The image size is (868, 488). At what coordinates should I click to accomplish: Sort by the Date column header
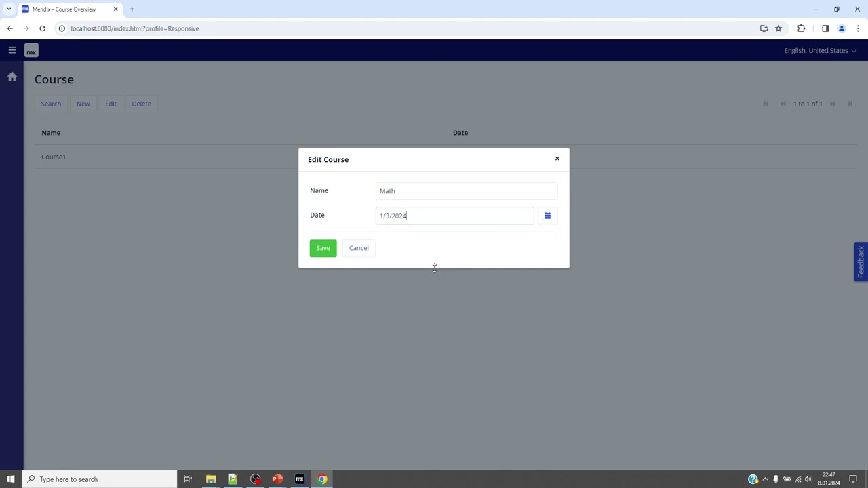[460, 133]
